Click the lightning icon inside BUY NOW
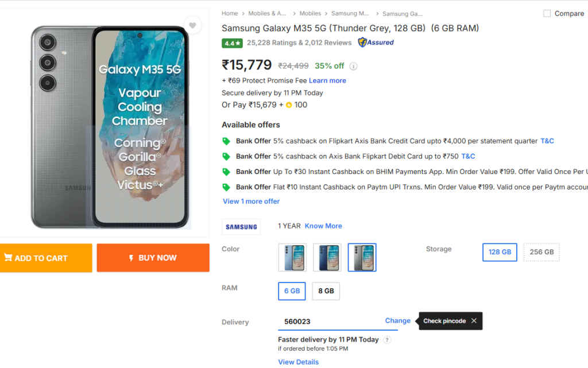Viewport: 588px width, 368px height. coord(131,258)
